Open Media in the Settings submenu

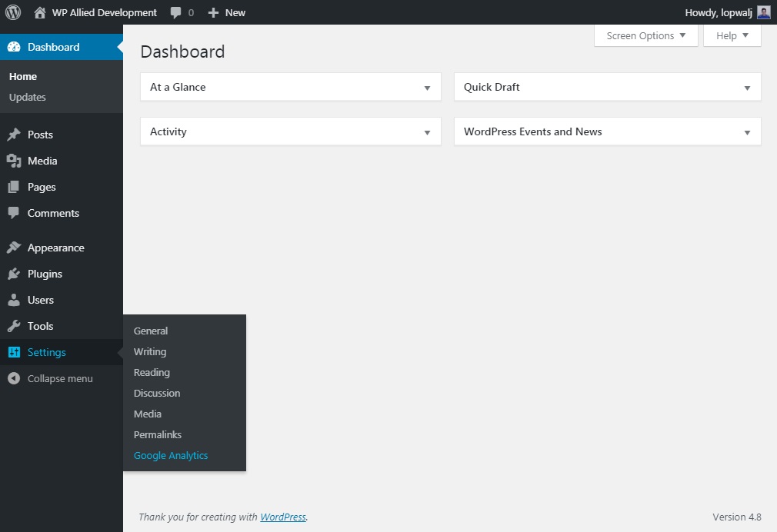pyautogui.click(x=147, y=414)
